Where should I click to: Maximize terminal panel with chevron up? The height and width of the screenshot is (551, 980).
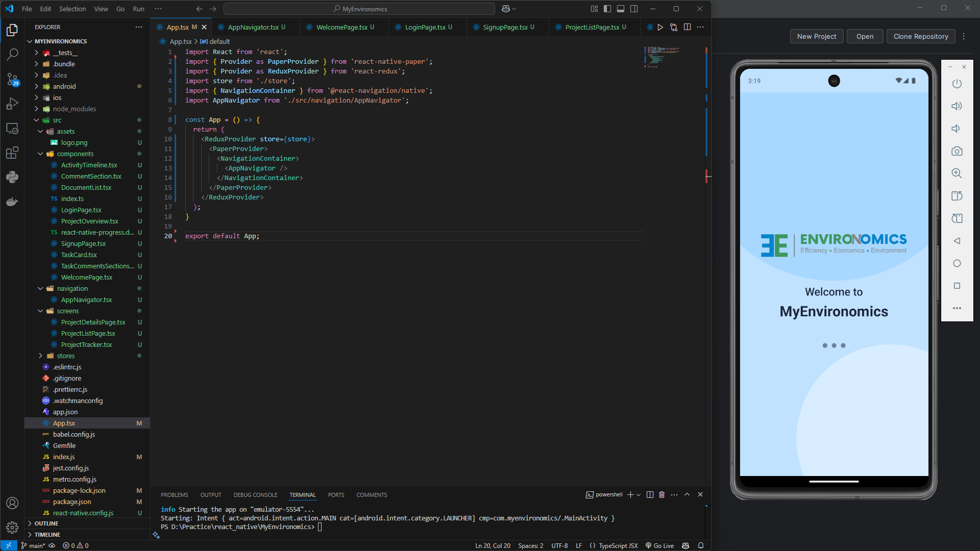click(687, 494)
